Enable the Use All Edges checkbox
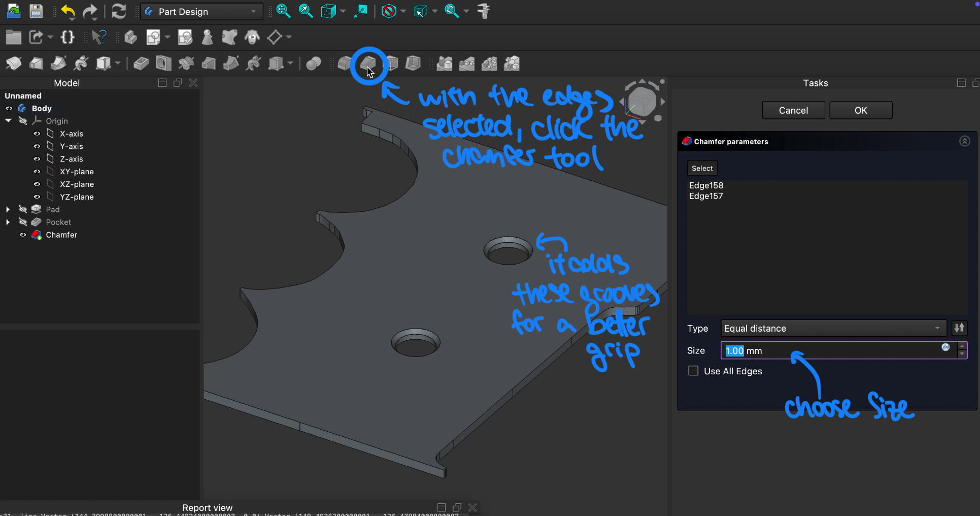 coord(693,371)
